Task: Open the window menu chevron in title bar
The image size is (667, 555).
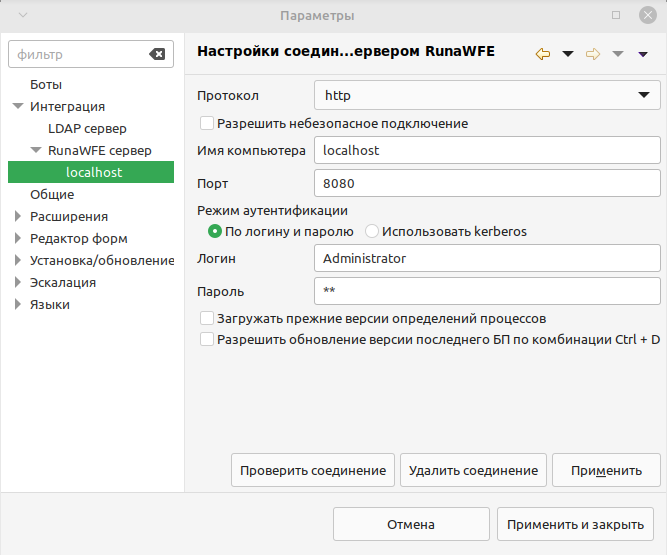Action: (x=23, y=15)
